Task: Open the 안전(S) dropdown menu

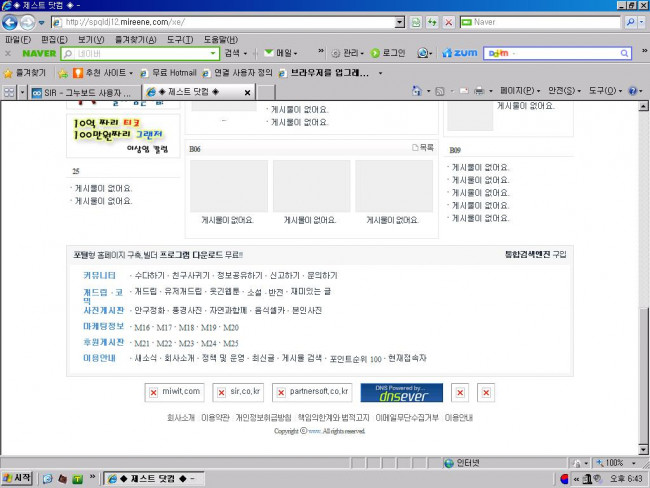Action: point(565,91)
